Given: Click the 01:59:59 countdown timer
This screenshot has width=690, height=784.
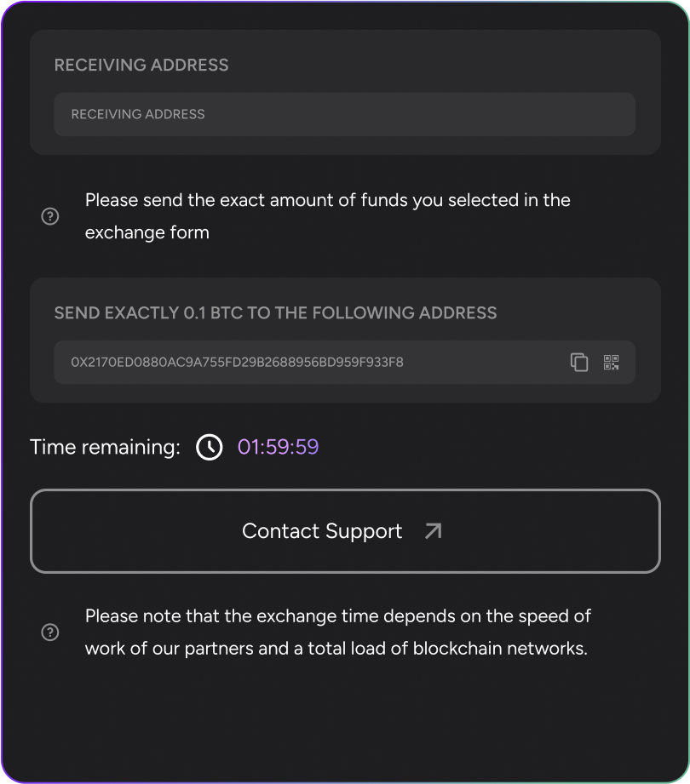Looking at the screenshot, I should pyautogui.click(x=278, y=447).
